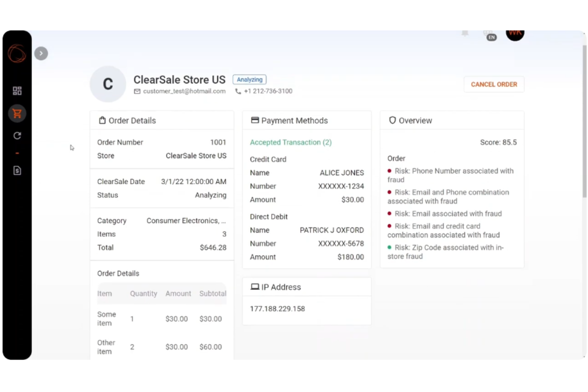
Task: Click the credit card icon beside Payment Methods
Action: [x=255, y=120]
